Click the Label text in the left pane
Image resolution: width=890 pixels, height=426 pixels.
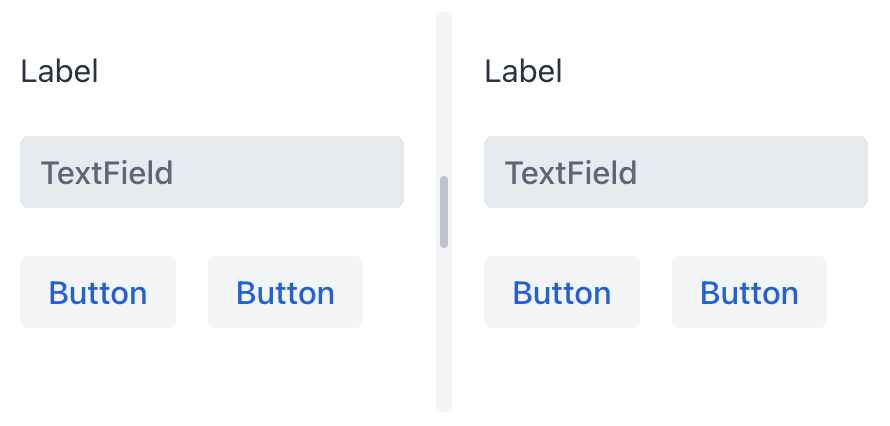[59, 72]
